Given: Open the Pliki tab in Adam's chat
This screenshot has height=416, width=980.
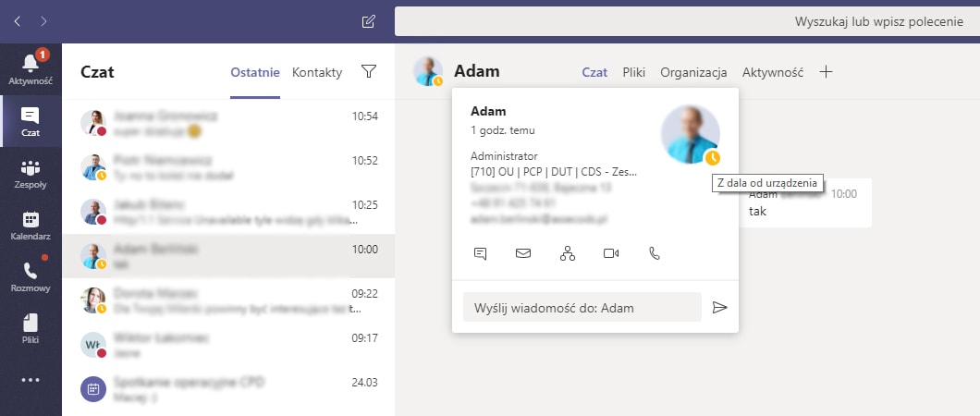Looking at the screenshot, I should tap(633, 72).
